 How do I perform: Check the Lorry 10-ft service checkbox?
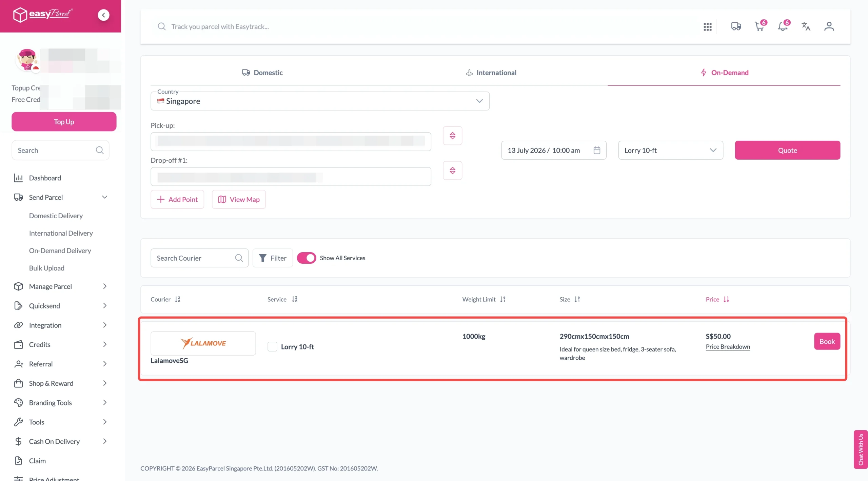tap(272, 347)
